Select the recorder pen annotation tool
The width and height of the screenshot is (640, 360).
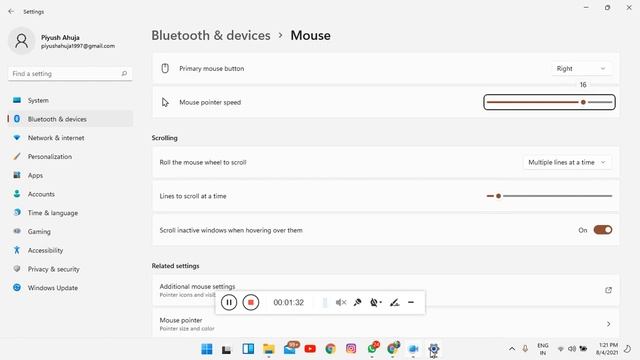pos(394,302)
